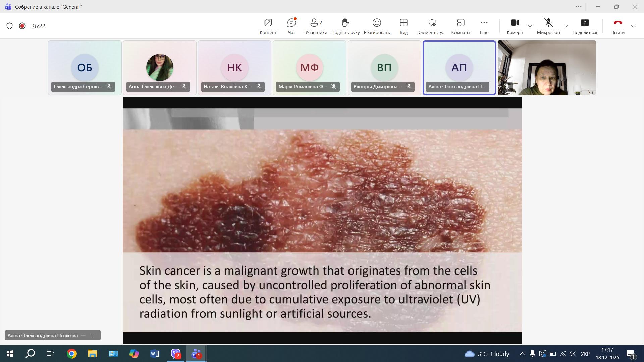Open the Participants list
The width and height of the screenshot is (644, 362).
316,26
